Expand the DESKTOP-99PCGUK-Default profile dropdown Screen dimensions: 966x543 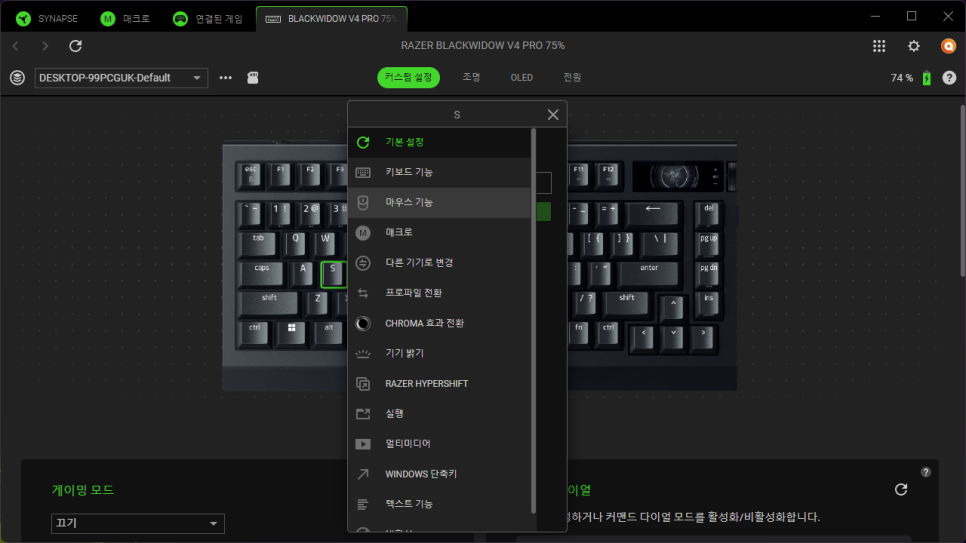click(121, 78)
